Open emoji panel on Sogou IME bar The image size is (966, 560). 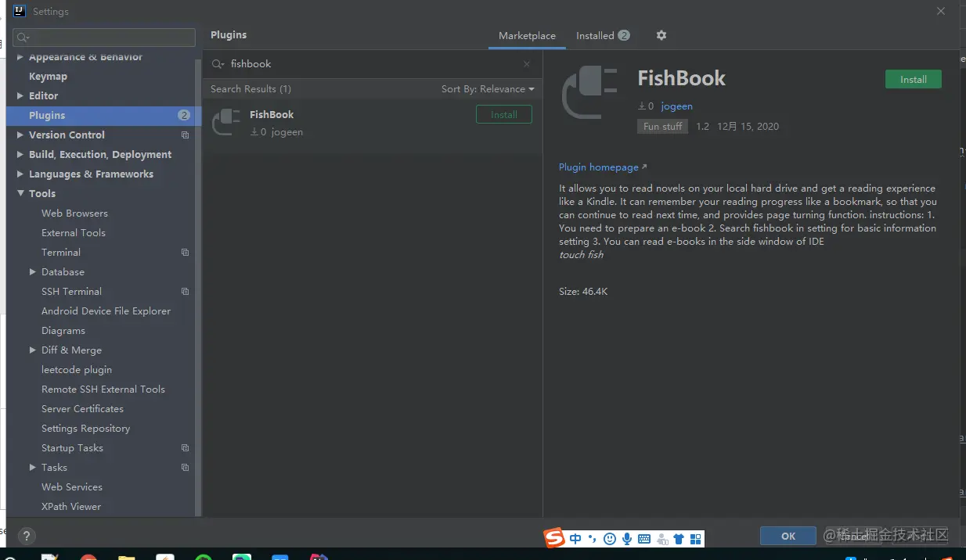(x=610, y=538)
